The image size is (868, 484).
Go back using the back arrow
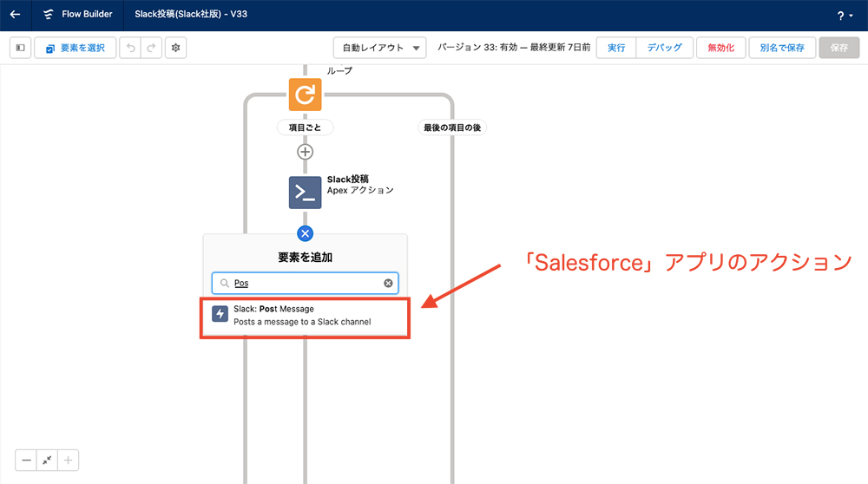[x=15, y=15]
